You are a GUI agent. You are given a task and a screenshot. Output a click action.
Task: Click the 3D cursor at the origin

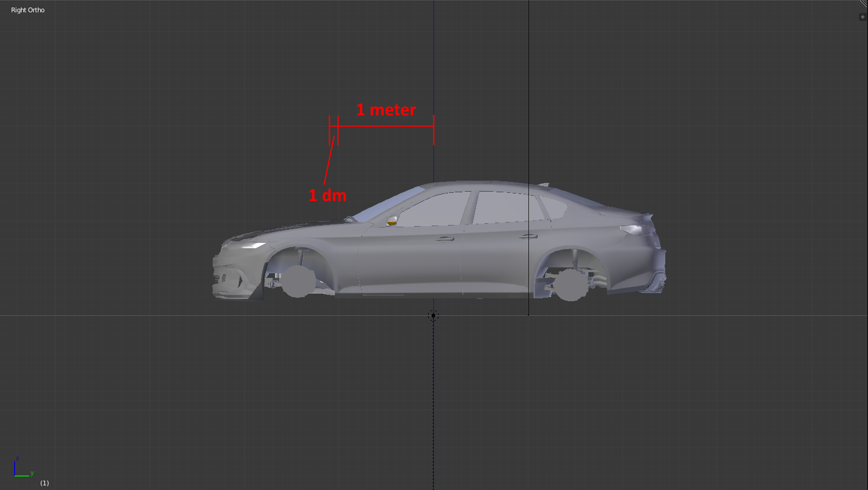tap(433, 315)
